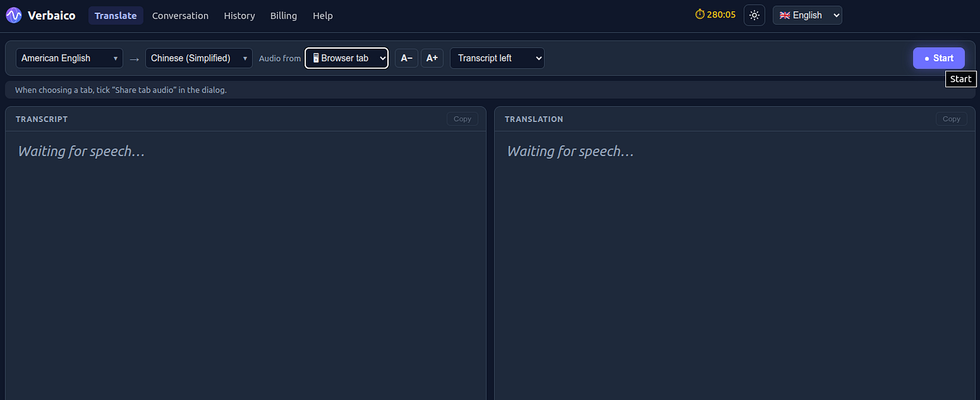Image resolution: width=980 pixels, height=400 pixels.
Task: Toggle the light/dark theme sun icon
Action: coord(754,15)
